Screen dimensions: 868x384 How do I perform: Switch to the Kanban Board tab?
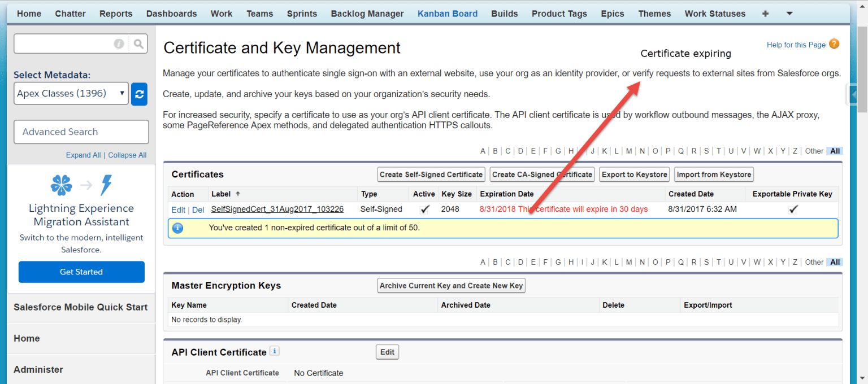(448, 13)
